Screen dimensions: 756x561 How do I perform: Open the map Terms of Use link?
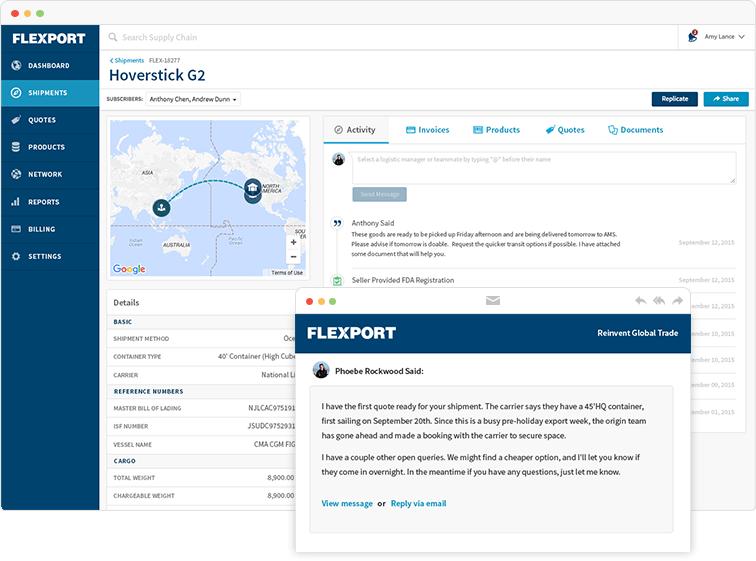coord(287,273)
